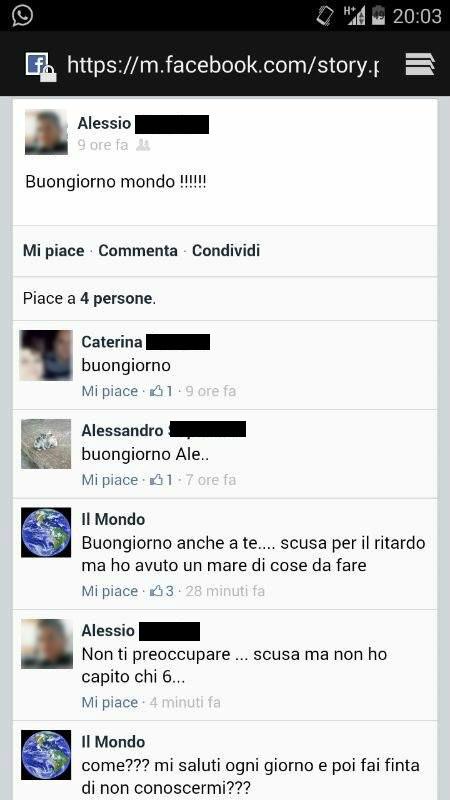Viewport: 450px width, 800px height.
Task: Tap the friends audience icon beside '9 ore fa'
Action: (143, 145)
